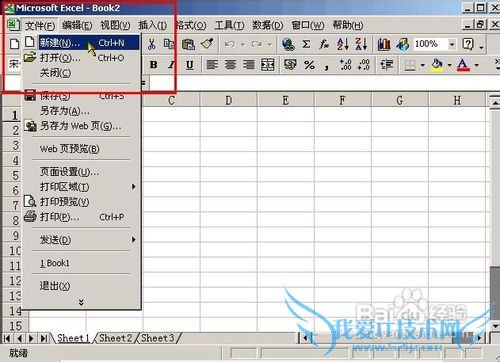Open the Tools menu

[x=229, y=25]
